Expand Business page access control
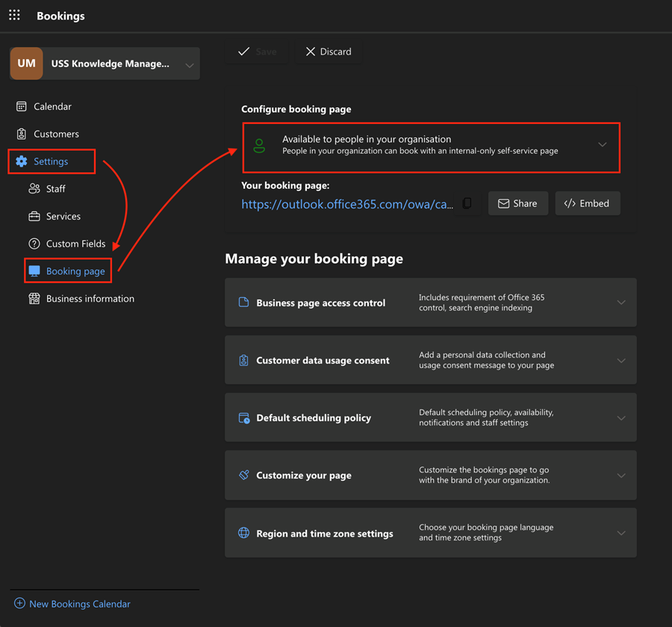The width and height of the screenshot is (672, 627). [x=431, y=302]
